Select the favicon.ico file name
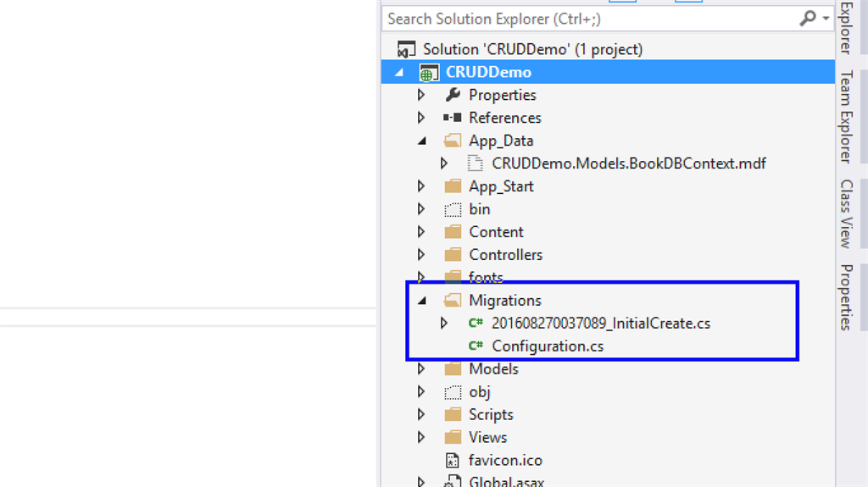868x487 pixels. (x=505, y=460)
